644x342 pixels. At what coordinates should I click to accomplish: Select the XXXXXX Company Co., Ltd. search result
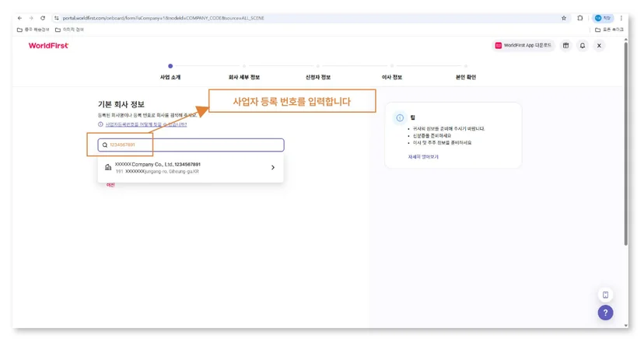(x=191, y=168)
